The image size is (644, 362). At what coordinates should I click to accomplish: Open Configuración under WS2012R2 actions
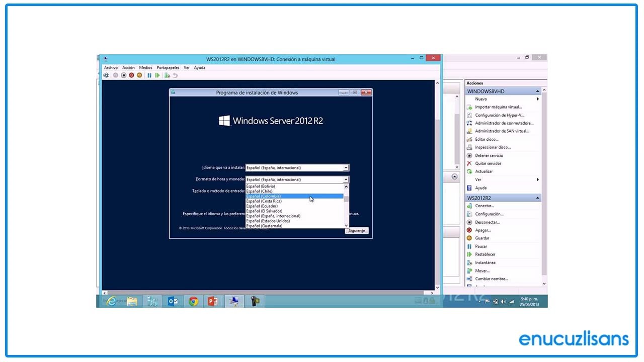(489, 214)
